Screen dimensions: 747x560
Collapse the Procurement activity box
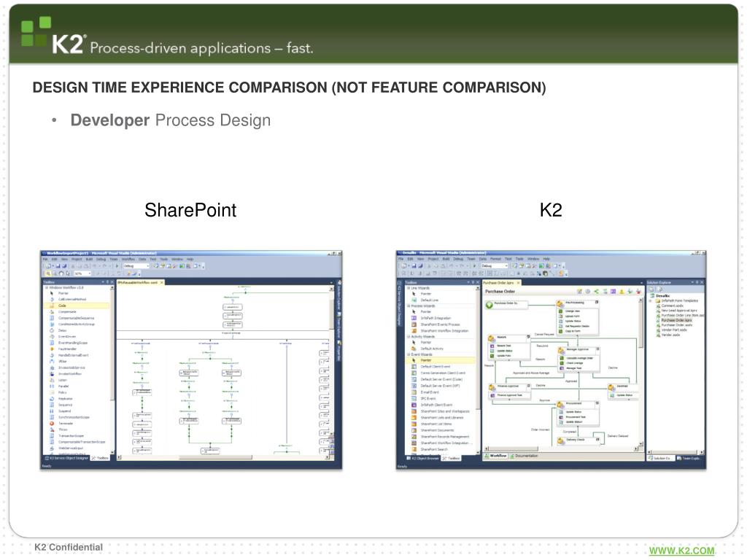tap(597, 402)
